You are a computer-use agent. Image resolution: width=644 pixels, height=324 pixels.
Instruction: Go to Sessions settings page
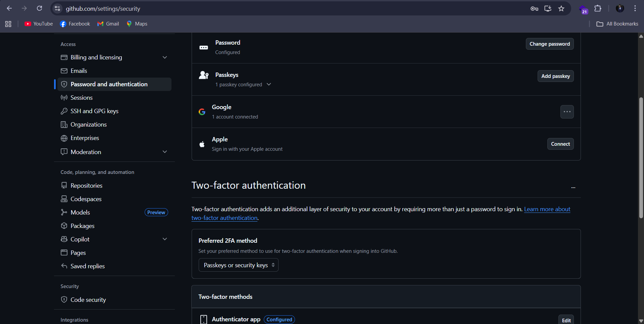(x=82, y=98)
